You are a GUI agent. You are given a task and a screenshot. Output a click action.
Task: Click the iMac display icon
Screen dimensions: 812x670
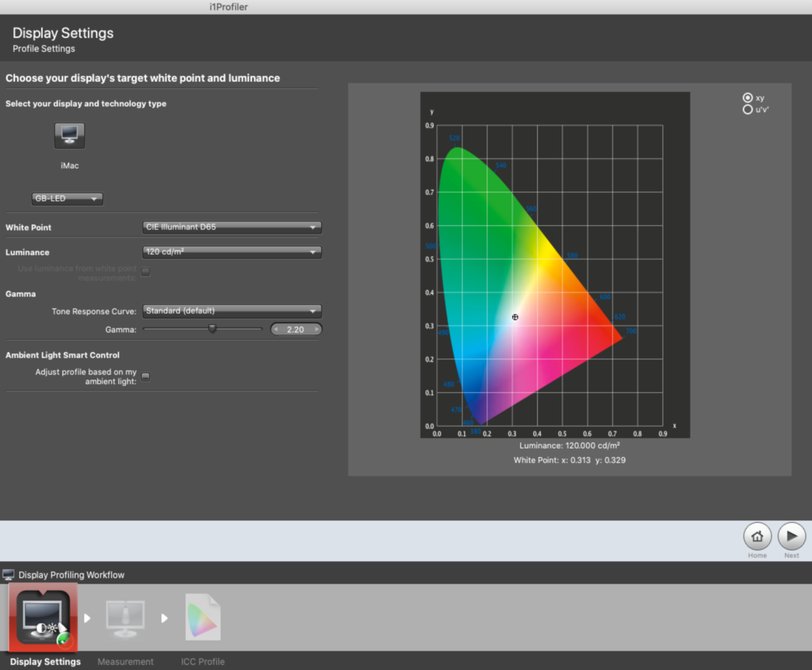69,135
